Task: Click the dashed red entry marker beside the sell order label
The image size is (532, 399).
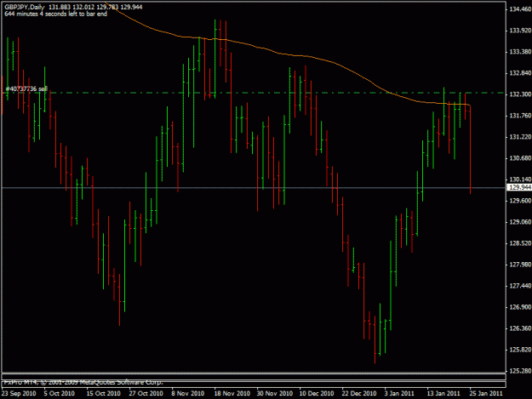Action: (x=2, y=95)
